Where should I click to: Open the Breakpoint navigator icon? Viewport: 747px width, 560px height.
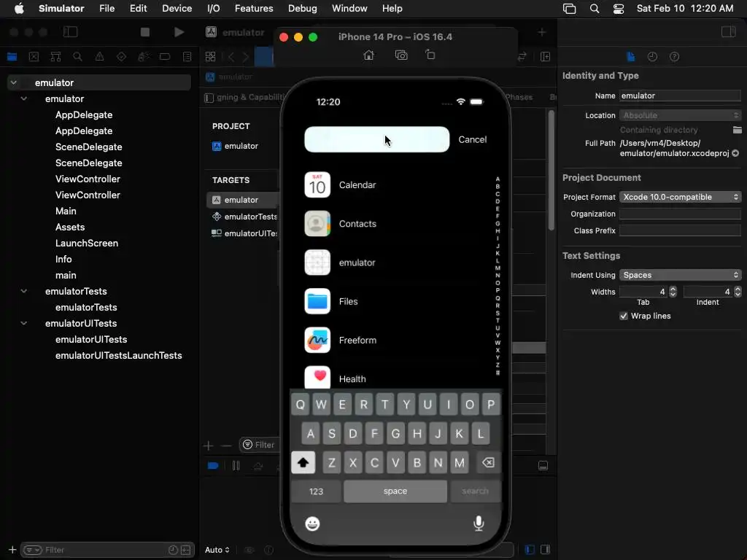pyautogui.click(x=165, y=57)
